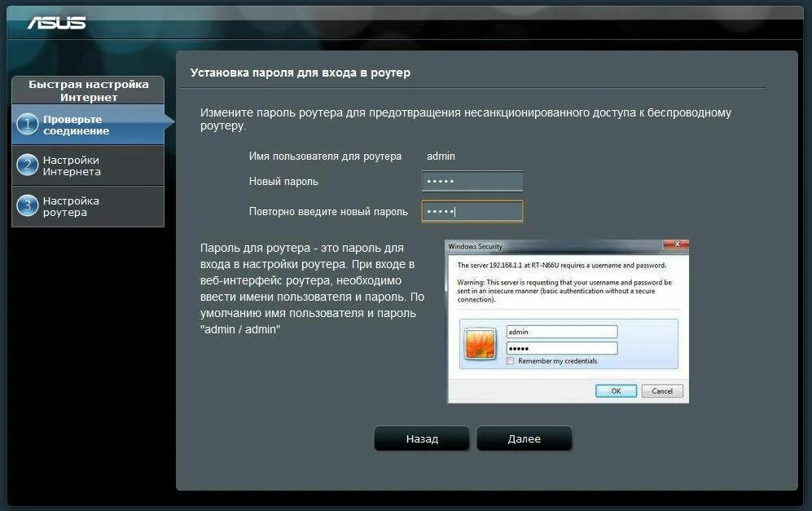Viewport: 812px width, 511px height.
Task: Open Проверьте соединение step
Action: click(x=88, y=125)
